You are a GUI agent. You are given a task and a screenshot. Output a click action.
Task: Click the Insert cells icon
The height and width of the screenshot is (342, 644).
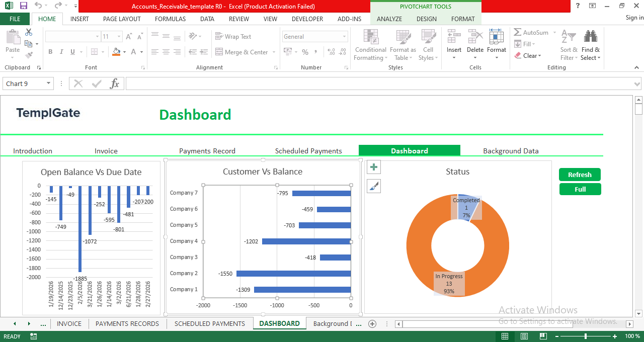(x=454, y=37)
